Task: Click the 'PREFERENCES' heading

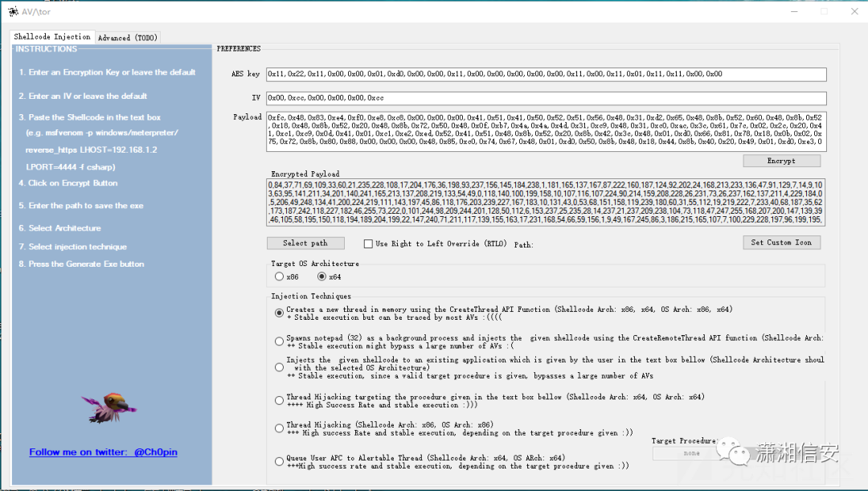Action: [x=239, y=49]
